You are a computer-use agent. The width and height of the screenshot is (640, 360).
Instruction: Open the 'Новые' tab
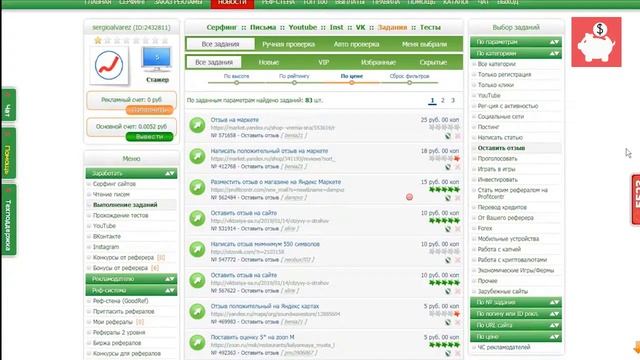[269, 62]
